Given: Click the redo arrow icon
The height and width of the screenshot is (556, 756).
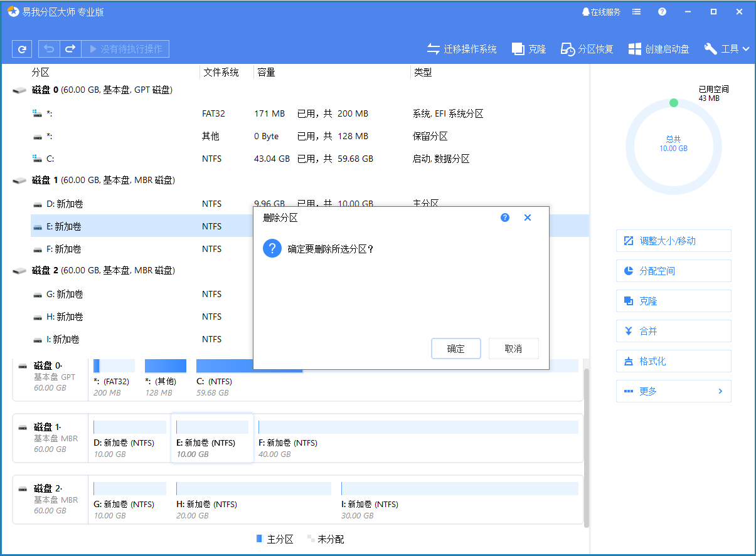Looking at the screenshot, I should 70,48.
